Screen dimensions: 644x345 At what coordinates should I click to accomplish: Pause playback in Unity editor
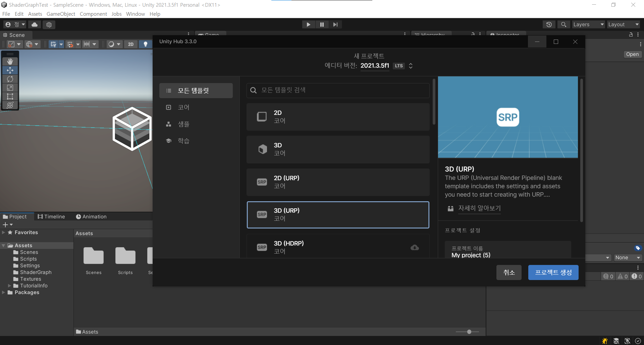pyautogui.click(x=322, y=24)
